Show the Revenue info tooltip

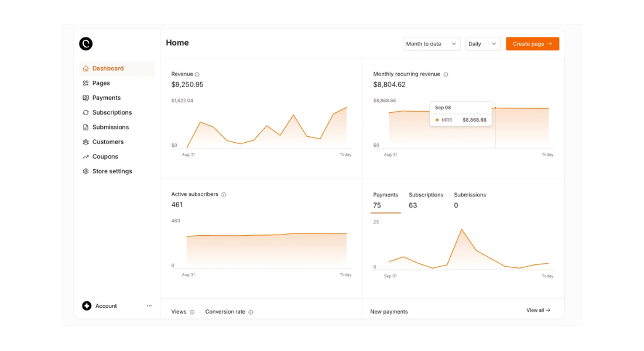pos(197,74)
